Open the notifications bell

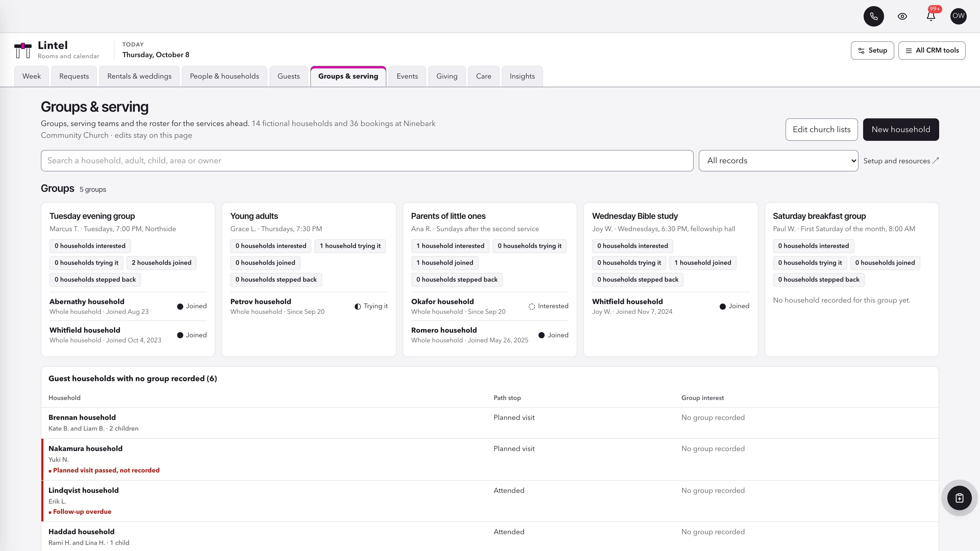930,16
